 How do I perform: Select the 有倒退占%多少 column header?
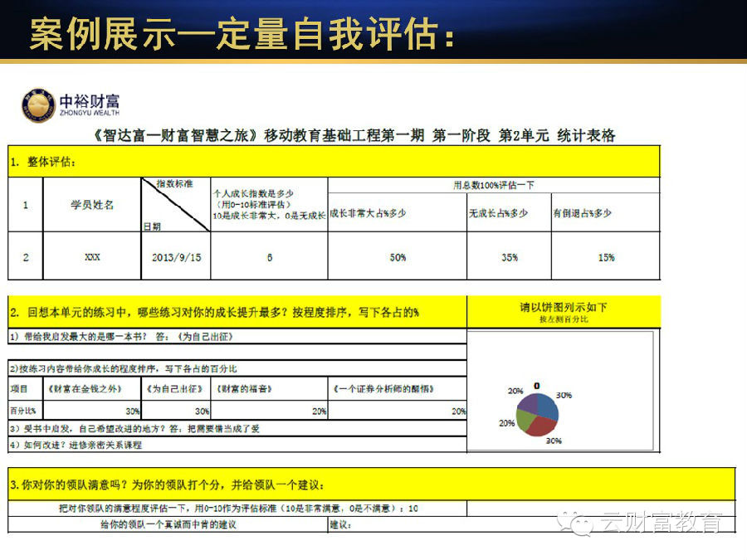coord(606,213)
